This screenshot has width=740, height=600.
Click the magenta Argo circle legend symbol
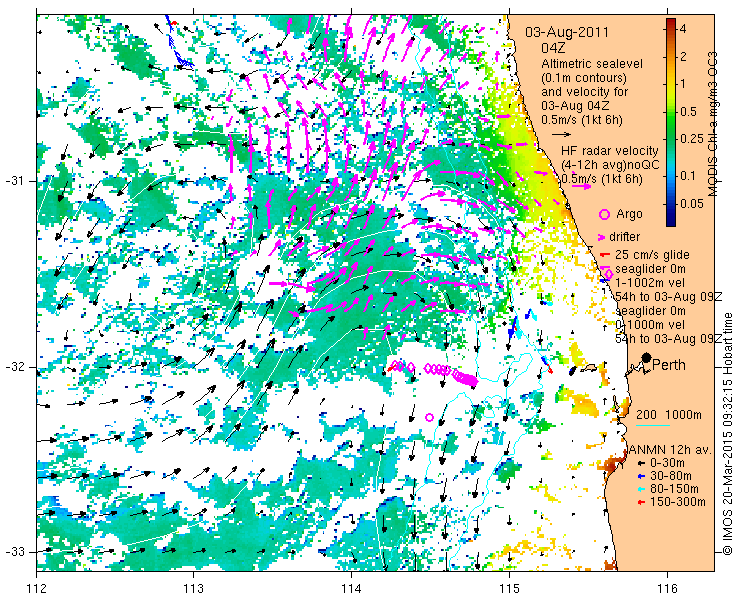pyautogui.click(x=604, y=214)
